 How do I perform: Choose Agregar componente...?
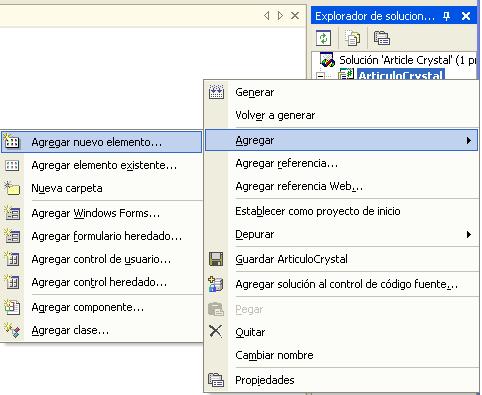pyautogui.click(x=101, y=307)
